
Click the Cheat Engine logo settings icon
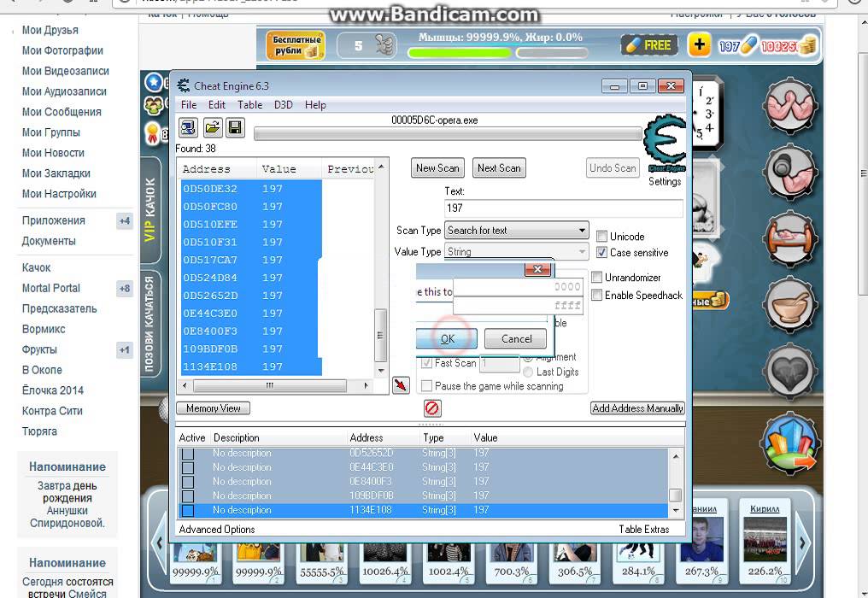click(665, 144)
